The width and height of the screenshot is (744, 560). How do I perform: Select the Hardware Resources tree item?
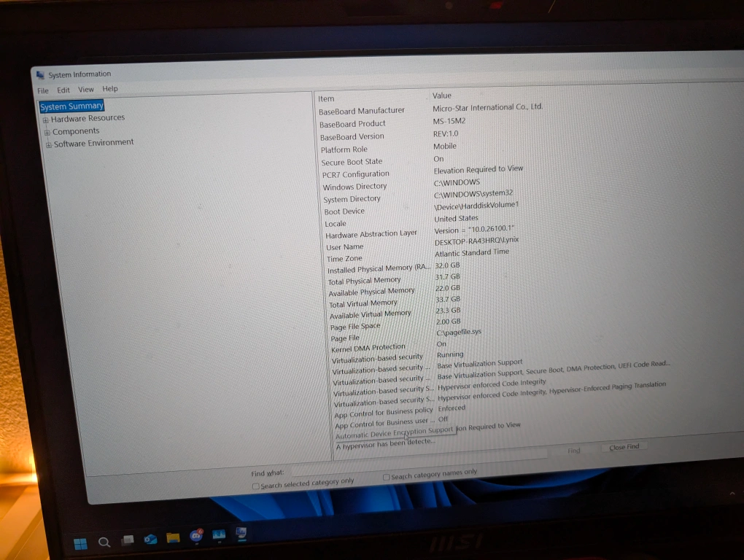(x=88, y=118)
